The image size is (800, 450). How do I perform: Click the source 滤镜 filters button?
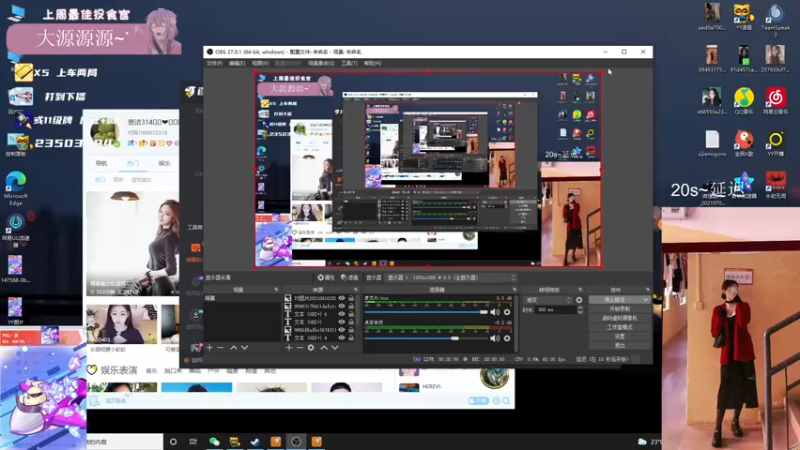coord(349,278)
